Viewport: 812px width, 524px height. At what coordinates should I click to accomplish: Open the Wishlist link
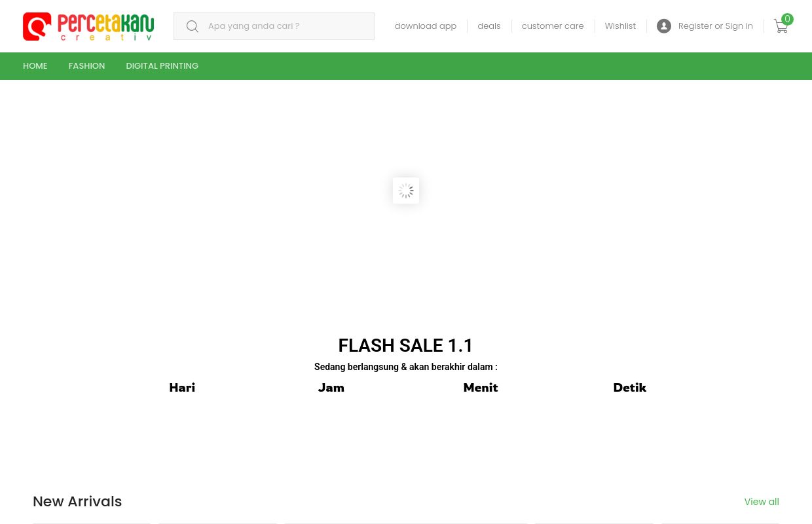point(620,26)
